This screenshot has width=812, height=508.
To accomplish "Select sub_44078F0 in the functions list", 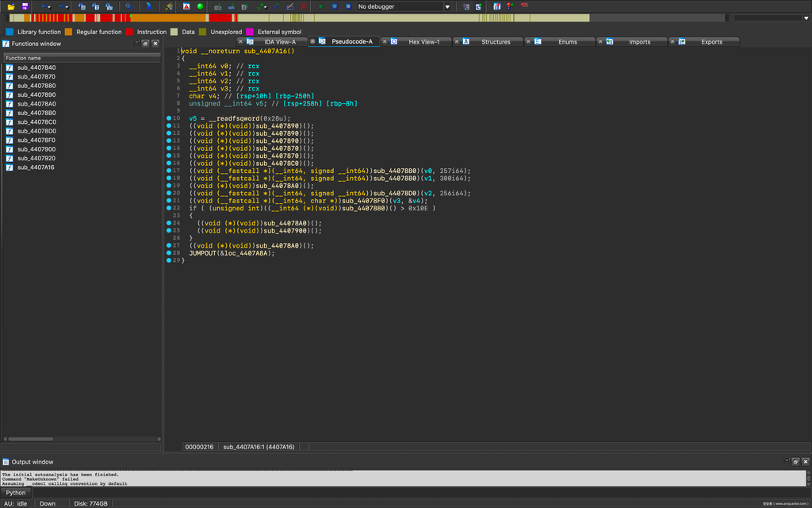I will click(36, 140).
